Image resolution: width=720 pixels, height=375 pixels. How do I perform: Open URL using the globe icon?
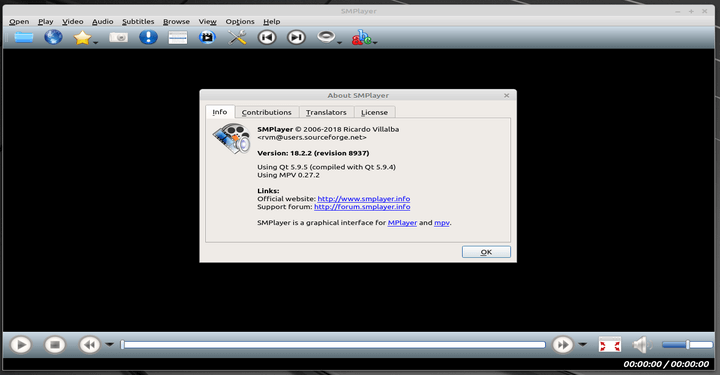53,37
